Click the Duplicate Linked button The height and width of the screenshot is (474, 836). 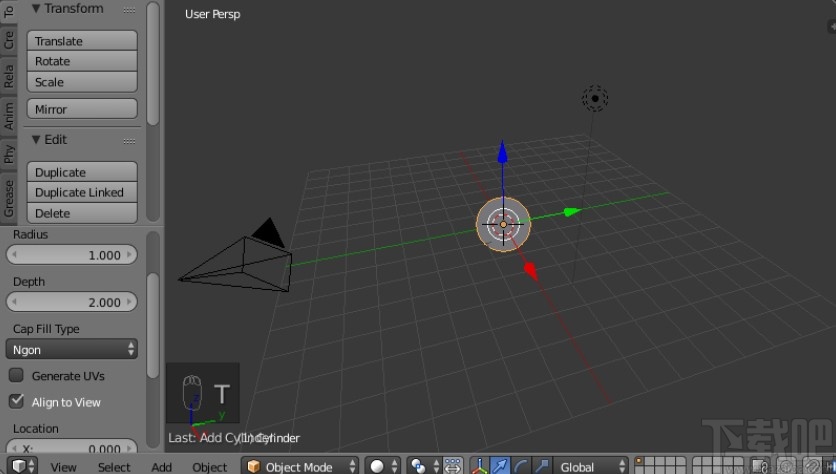click(82, 192)
